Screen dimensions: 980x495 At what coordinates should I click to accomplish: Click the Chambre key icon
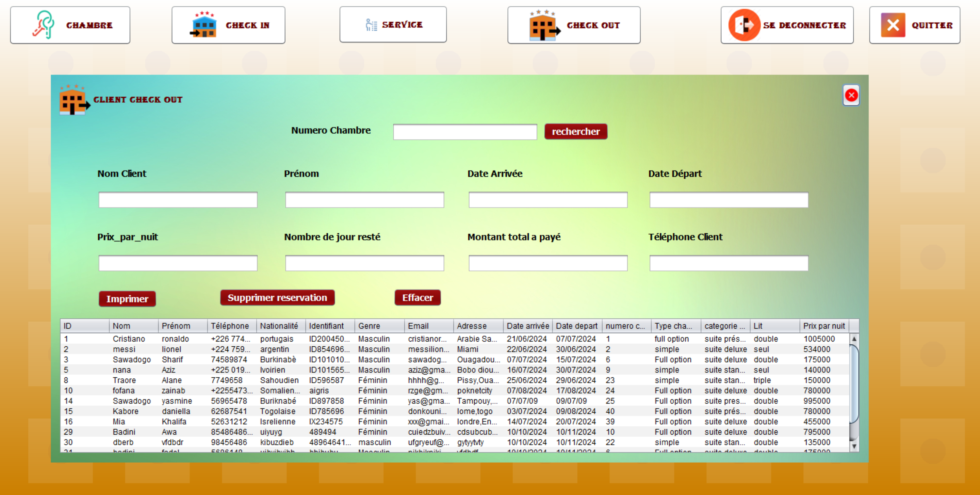44,25
